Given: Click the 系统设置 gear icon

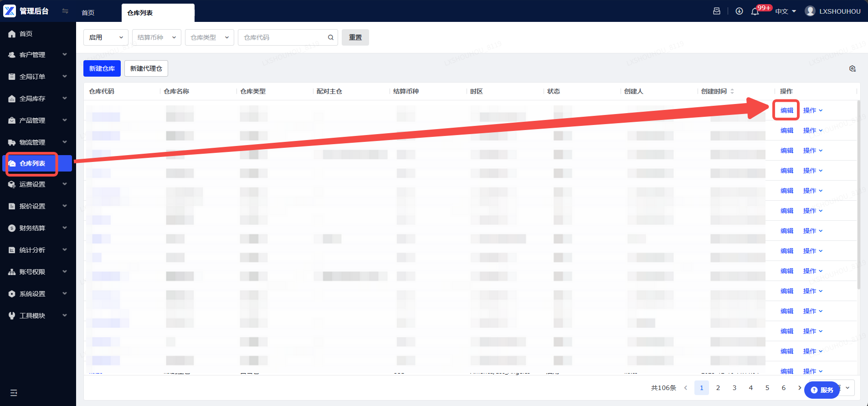Looking at the screenshot, I should (12, 294).
